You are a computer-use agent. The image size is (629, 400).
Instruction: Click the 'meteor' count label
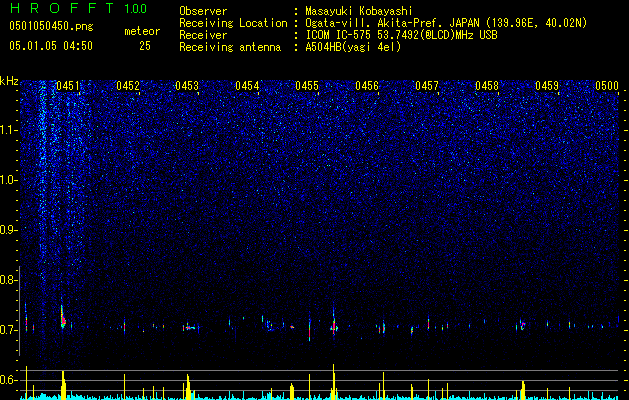coord(142,31)
